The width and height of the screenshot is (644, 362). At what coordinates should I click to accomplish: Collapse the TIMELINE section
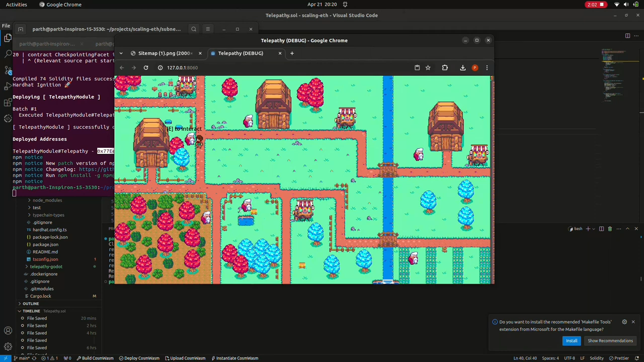click(31, 311)
